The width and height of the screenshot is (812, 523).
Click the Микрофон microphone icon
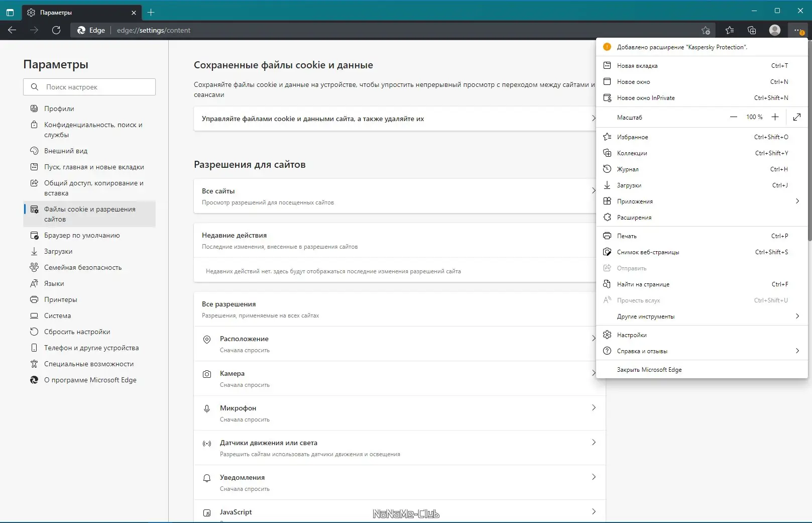tap(207, 409)
